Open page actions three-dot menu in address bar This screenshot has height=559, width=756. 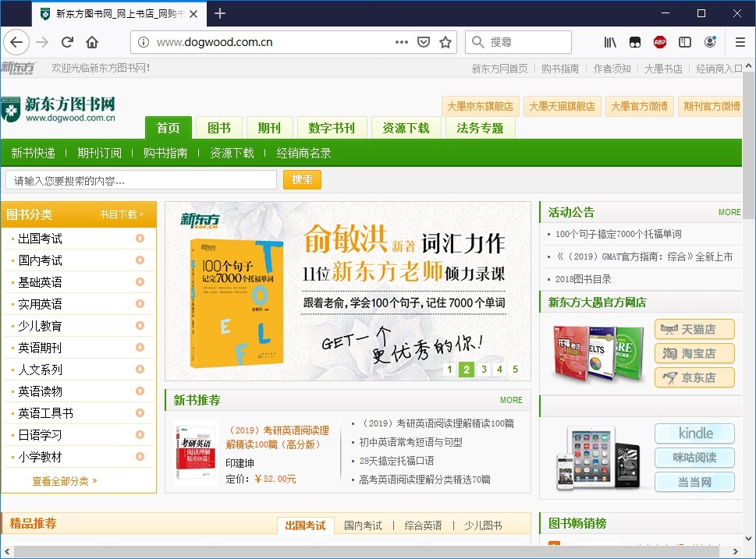coord(401,42)
